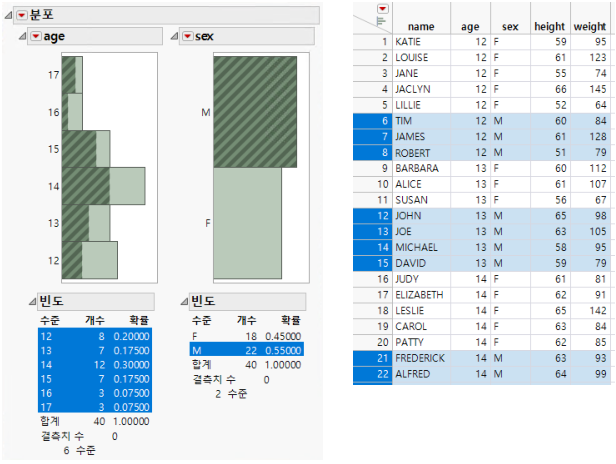This screenshot has width=616, height=464.
Task: Click the 확률 column header in age frequency table
Action: (139, 320)
